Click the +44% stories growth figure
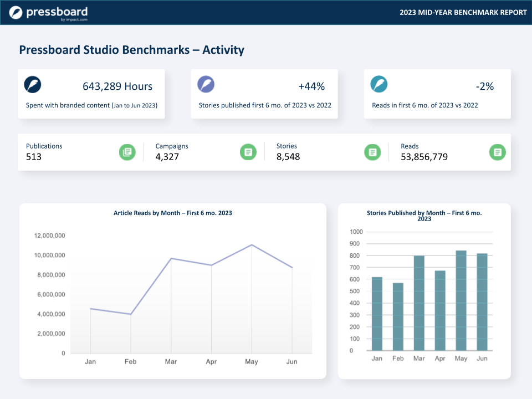Image resolution: width=532 pixels, height=399 pixels. pyautogui.click(x=311, y=86)
